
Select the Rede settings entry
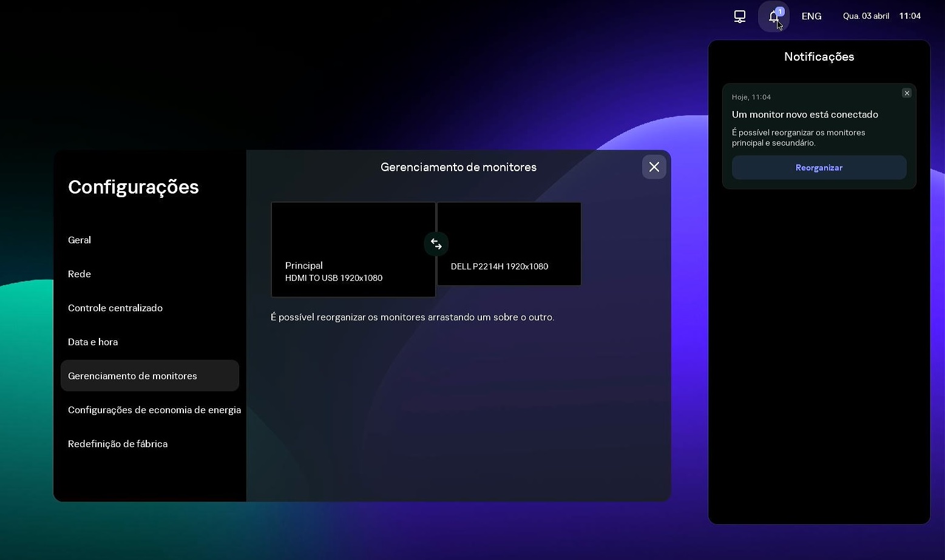click(x=79, y=274)
